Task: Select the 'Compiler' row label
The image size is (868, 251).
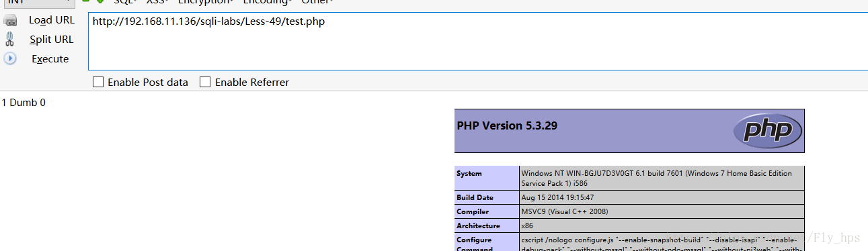Action: click(473, 212)
